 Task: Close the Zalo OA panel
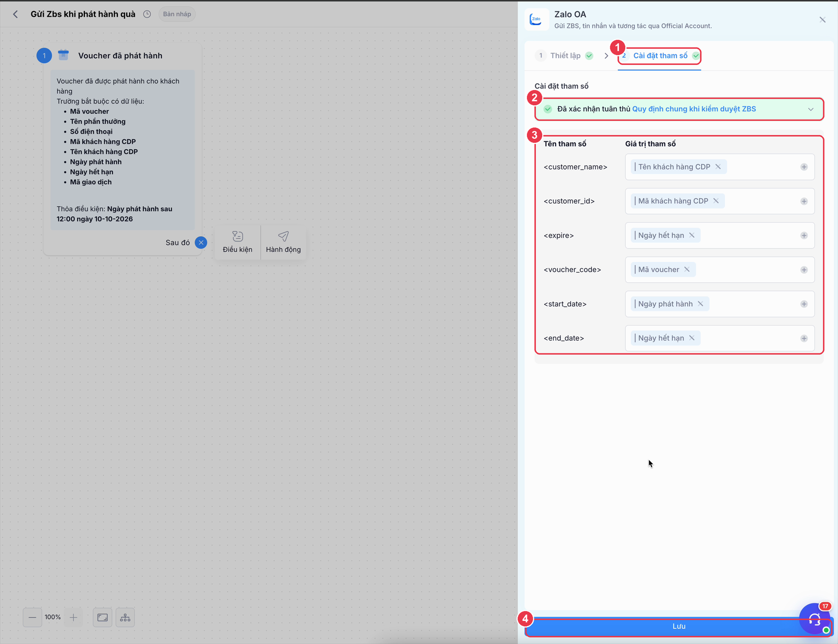822,20
